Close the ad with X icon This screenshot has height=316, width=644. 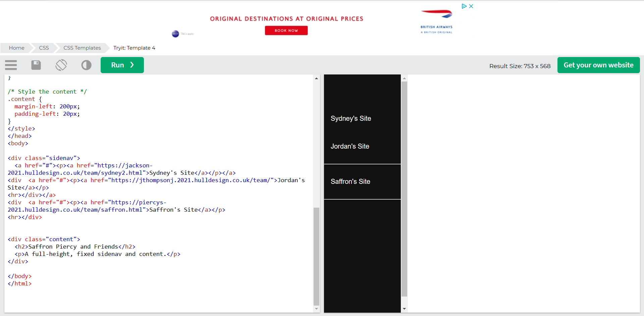coord(471,6)
